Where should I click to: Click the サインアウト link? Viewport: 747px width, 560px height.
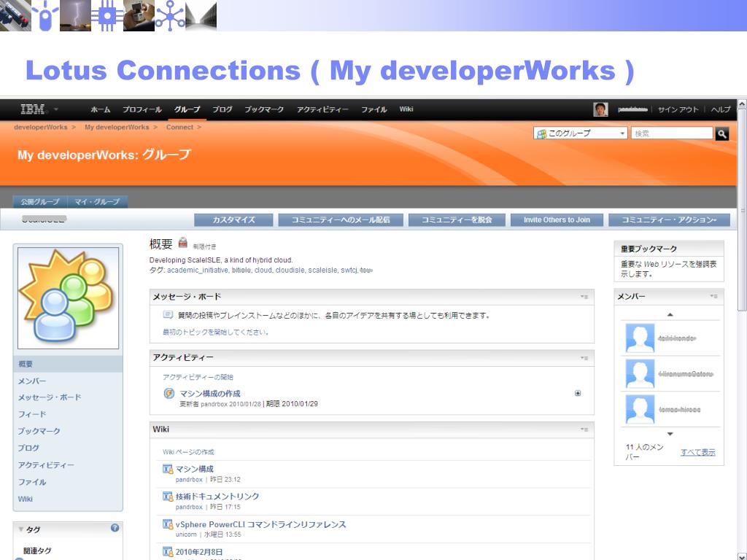tap(678, 109)
